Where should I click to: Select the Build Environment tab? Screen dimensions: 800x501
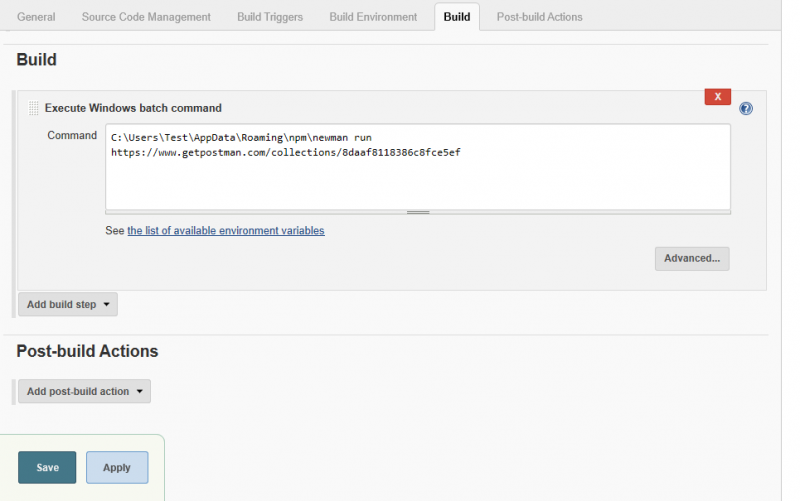pyautogui.click(x=373, y=17)
